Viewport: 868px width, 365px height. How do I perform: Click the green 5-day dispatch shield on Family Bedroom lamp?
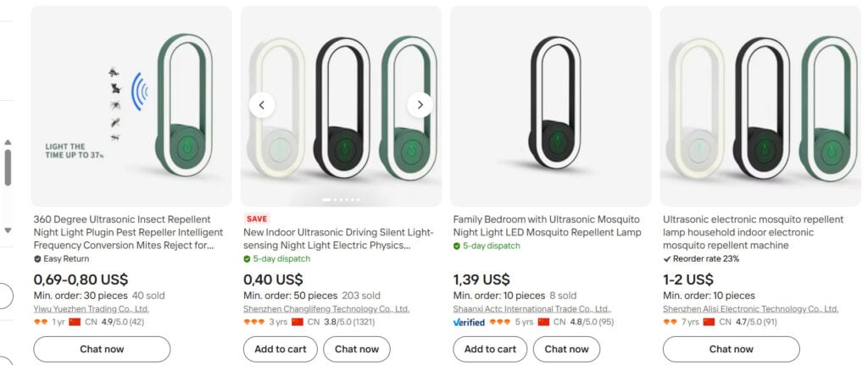click(x=457, y=246)
